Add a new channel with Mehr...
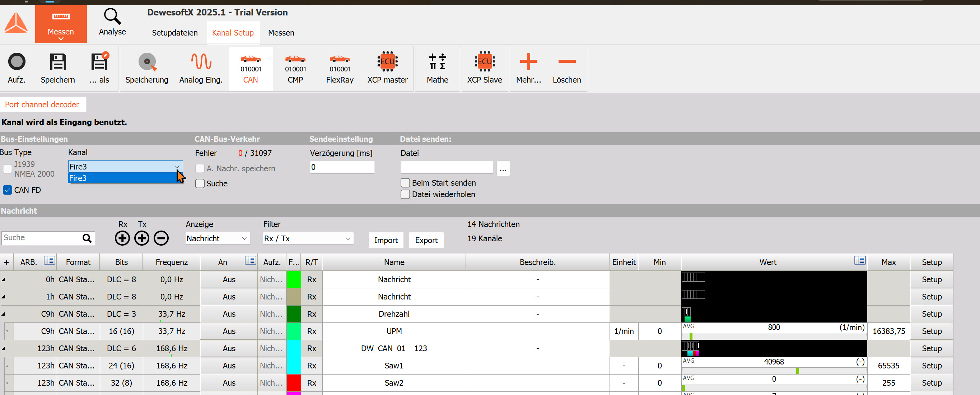 point(528,69)
